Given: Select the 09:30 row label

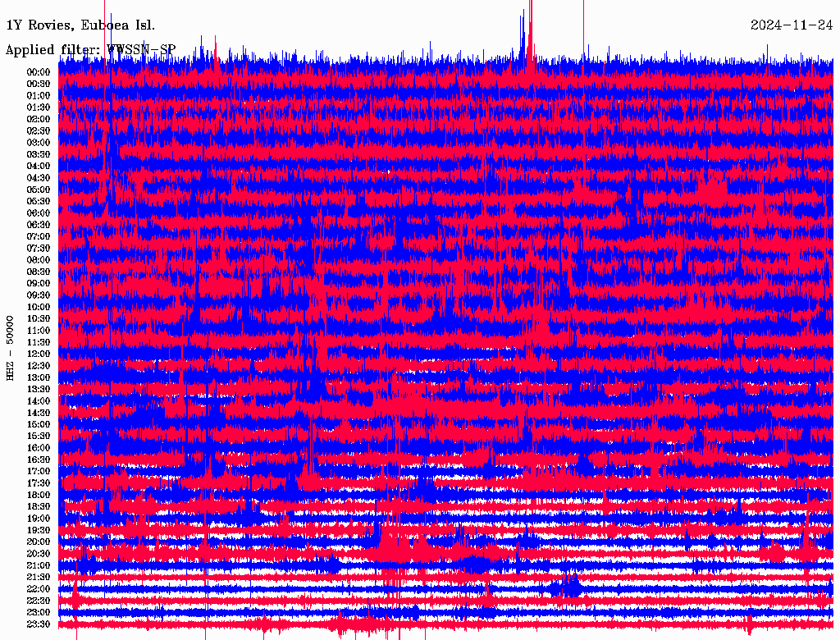Looking at the screenshot, I should pyautogui.click(x=39, y=295).
